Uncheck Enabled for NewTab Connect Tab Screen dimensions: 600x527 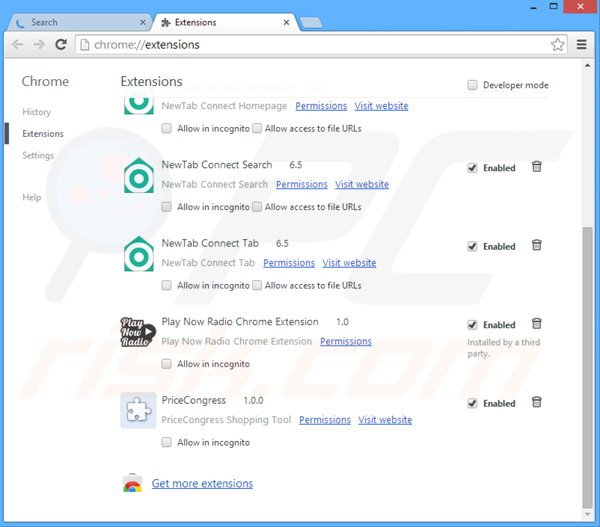pyautogui.click(x=472, y=246)
